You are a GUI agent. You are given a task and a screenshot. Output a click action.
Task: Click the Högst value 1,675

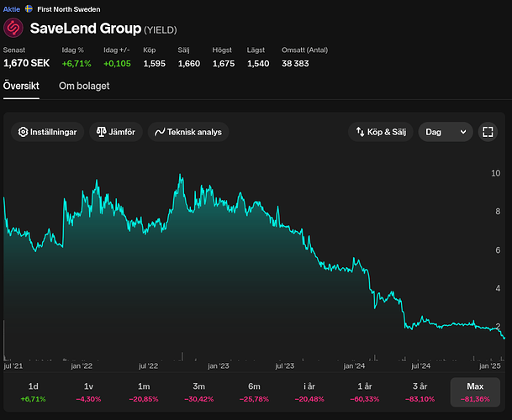point(224,63)
